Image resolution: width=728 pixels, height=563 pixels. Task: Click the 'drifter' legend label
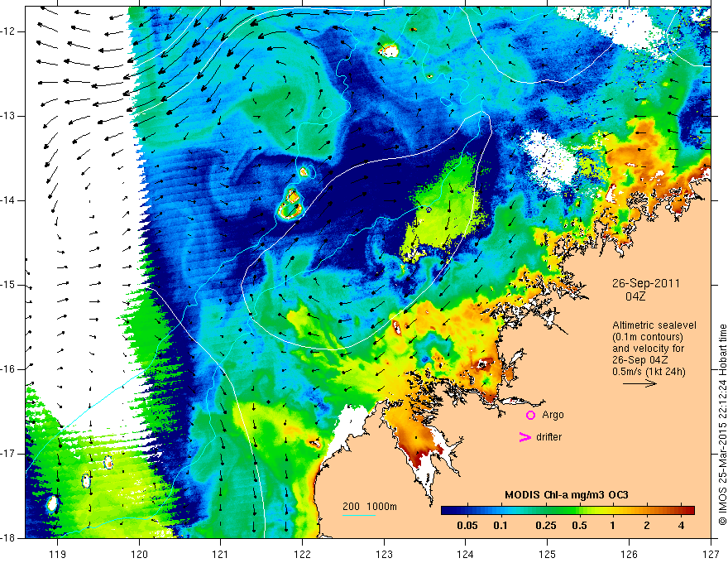click(548, 437)
